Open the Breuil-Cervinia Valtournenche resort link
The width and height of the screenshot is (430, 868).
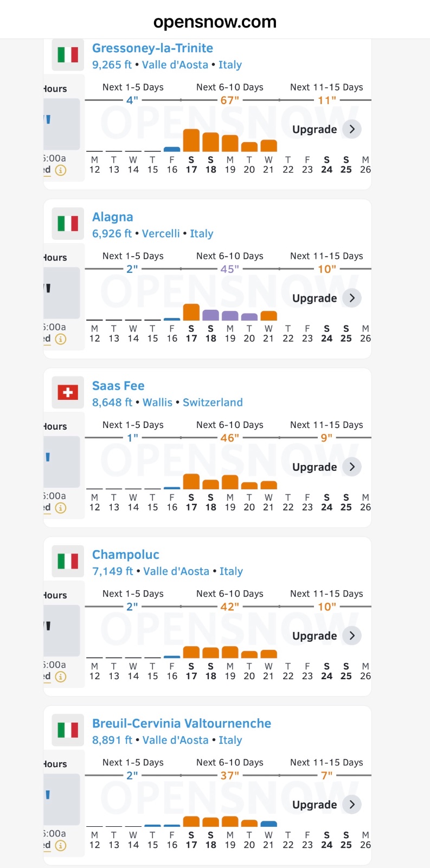click(182, 723)
